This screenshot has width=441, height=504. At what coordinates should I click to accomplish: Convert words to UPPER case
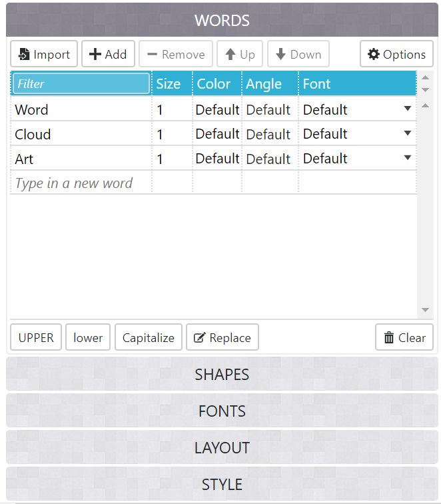coord(36,337)
